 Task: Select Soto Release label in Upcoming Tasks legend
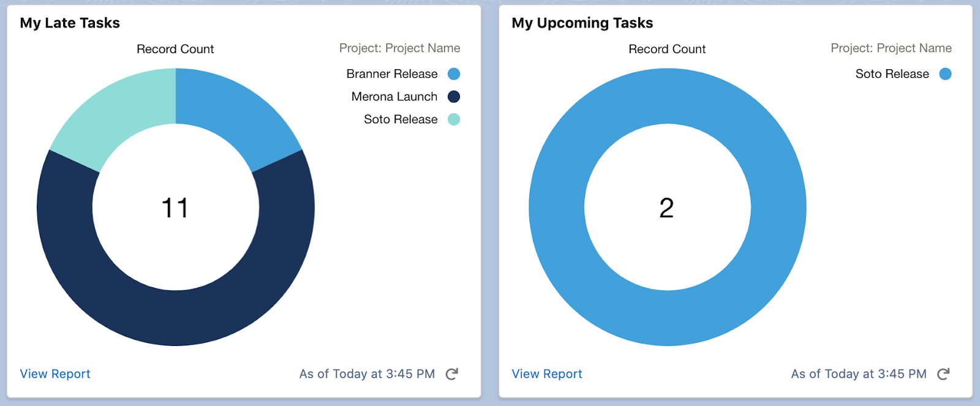(892, 74)
